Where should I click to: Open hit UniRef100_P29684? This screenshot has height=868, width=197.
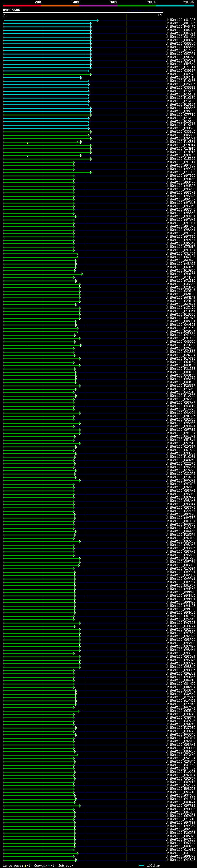[180, 331]
